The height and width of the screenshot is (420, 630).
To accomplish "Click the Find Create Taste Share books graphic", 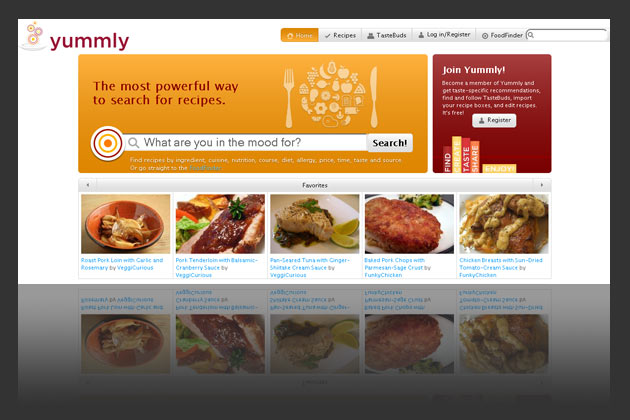I will click(x=479, y=155).
